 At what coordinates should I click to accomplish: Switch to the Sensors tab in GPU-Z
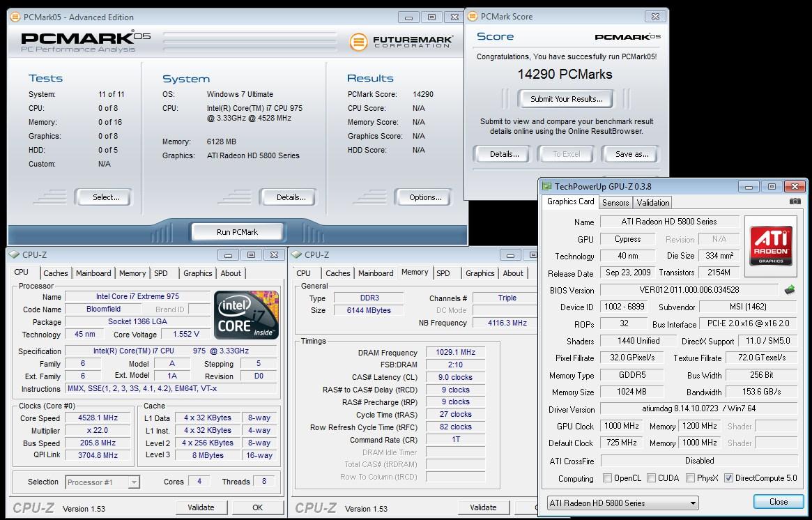(615, 203)
